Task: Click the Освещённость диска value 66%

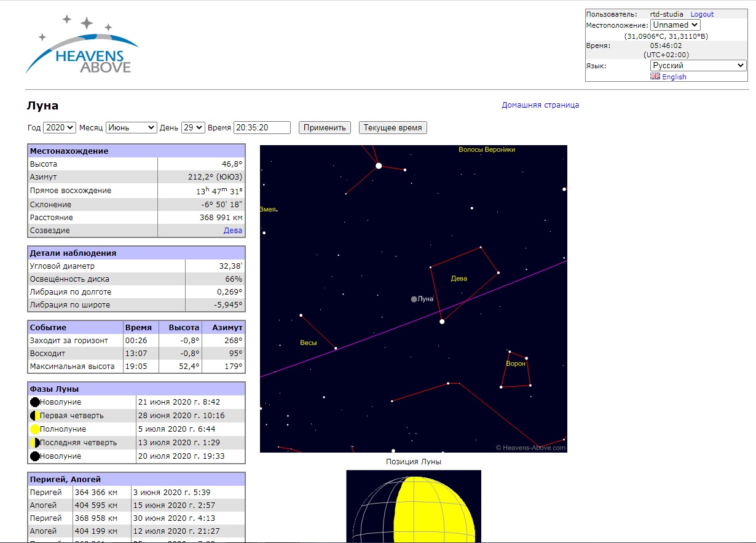Action: point(234,279)
